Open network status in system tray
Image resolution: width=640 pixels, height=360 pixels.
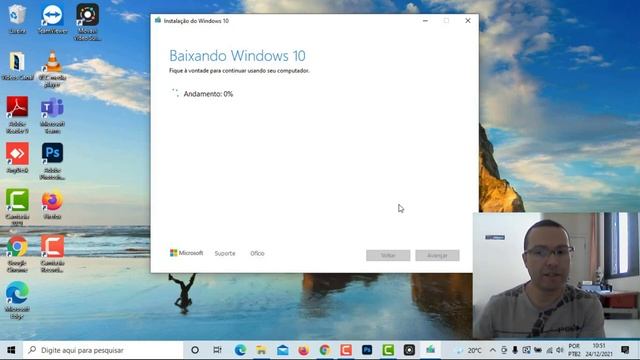click(549, 350)
